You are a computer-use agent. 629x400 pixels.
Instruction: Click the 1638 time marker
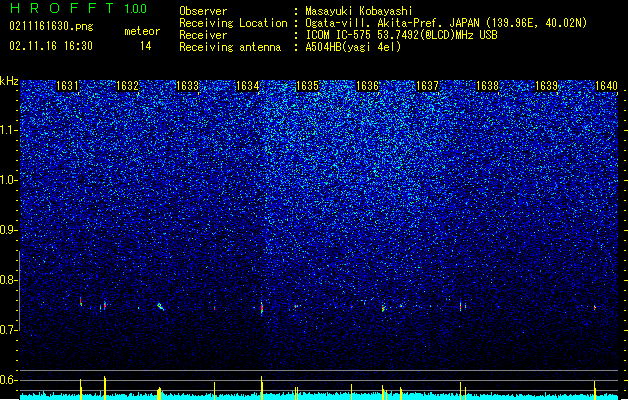click(x=487, y=86)
